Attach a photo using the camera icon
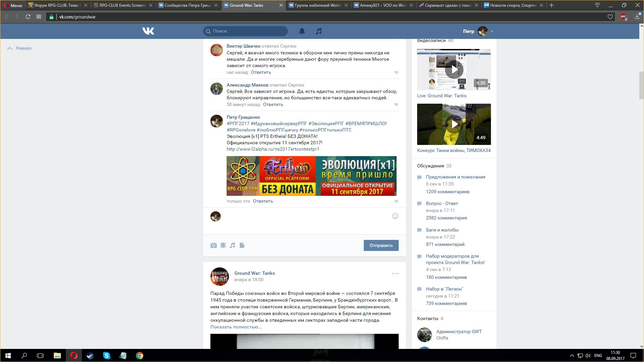This screenshot has height=362, width=644. (x=213, y=246)
